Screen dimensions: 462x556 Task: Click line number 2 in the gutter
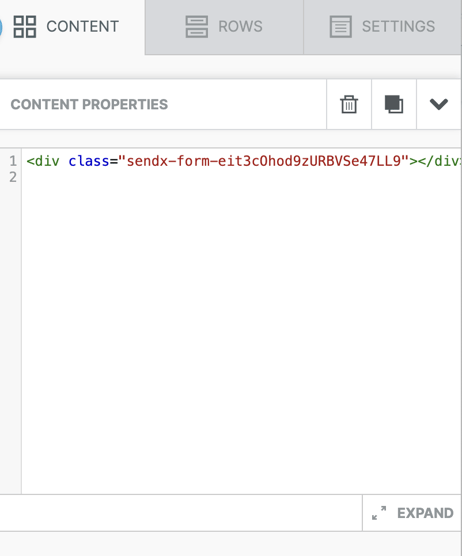13,177
